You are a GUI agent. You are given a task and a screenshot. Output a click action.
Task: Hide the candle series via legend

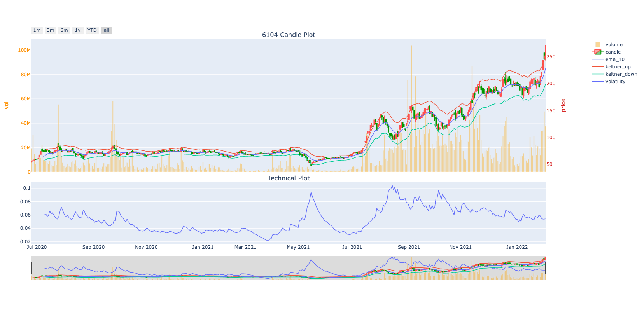[x=612, y=52]
